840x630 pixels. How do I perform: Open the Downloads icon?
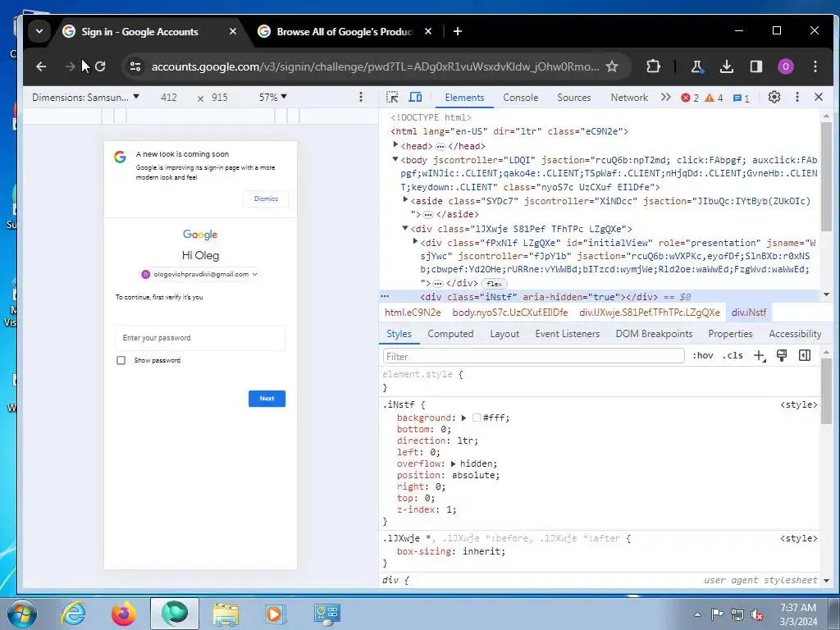pos(727,66)
